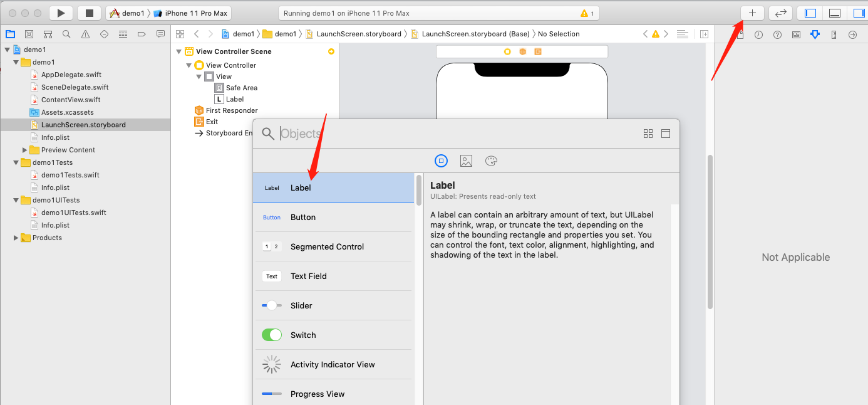Open related items grid in jump bar
This screenshot has height=405, width=868.
coord(180,34)
